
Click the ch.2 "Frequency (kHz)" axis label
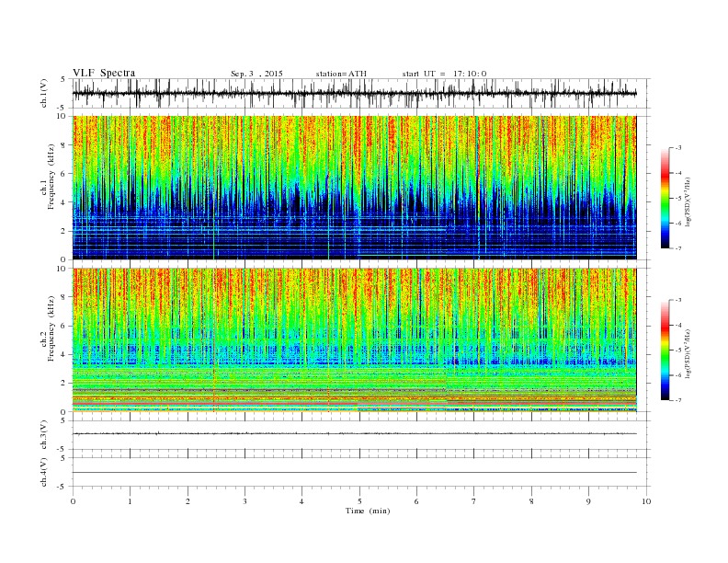51,329
